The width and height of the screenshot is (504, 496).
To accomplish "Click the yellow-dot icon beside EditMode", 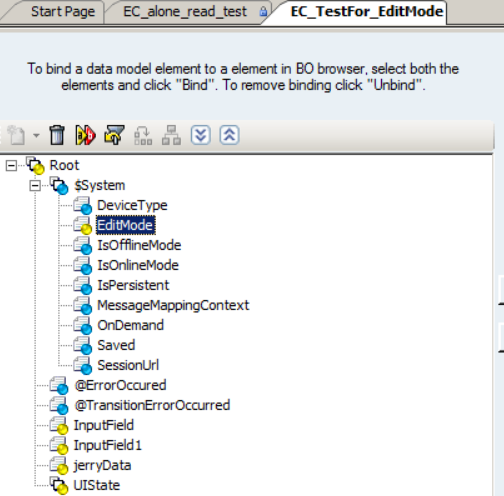I will point(82,226).
